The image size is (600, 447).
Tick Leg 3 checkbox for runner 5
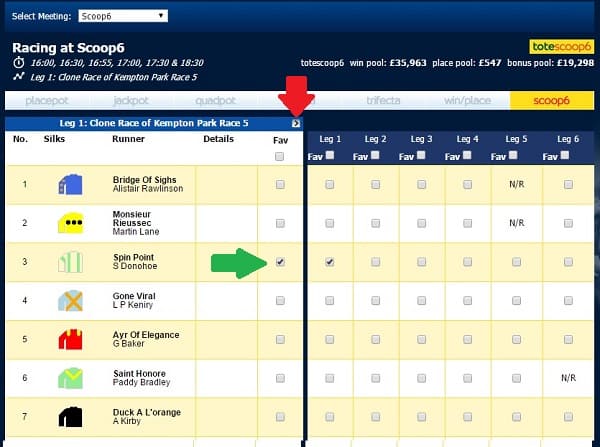click(421, 339)
